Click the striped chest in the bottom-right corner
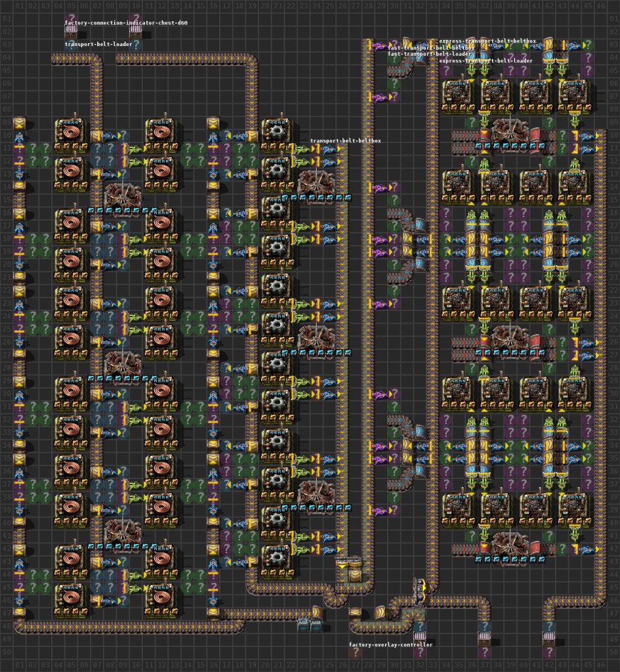This screenshot has height=672, width=620. (x=548, y=639)
